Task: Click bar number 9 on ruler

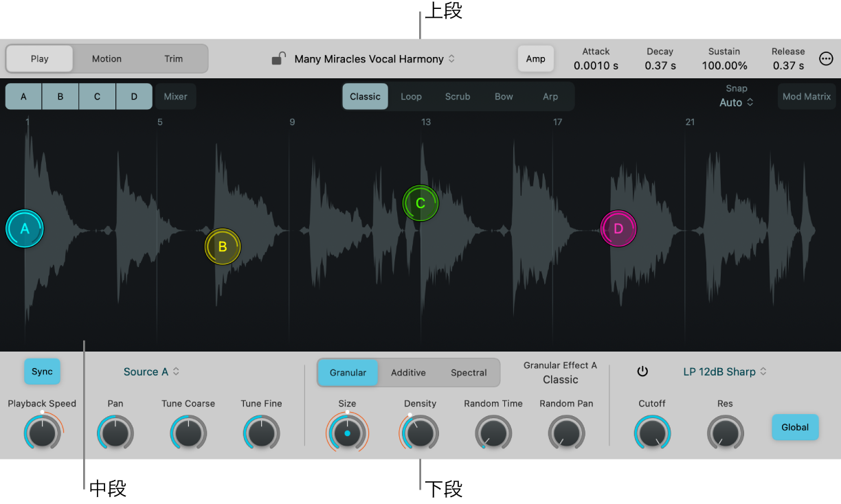Action: pyautogui.click(x=292, y=122)
